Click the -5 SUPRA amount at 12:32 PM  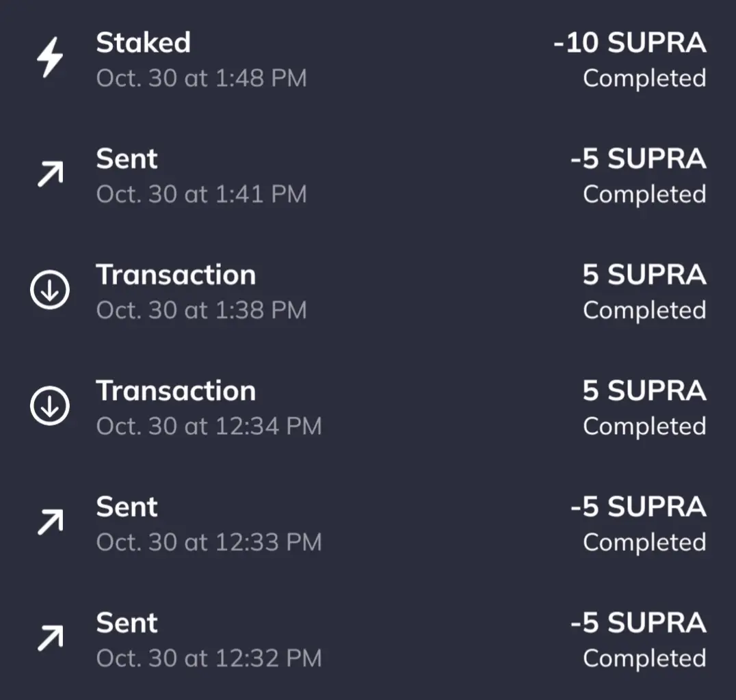(638, 623)
